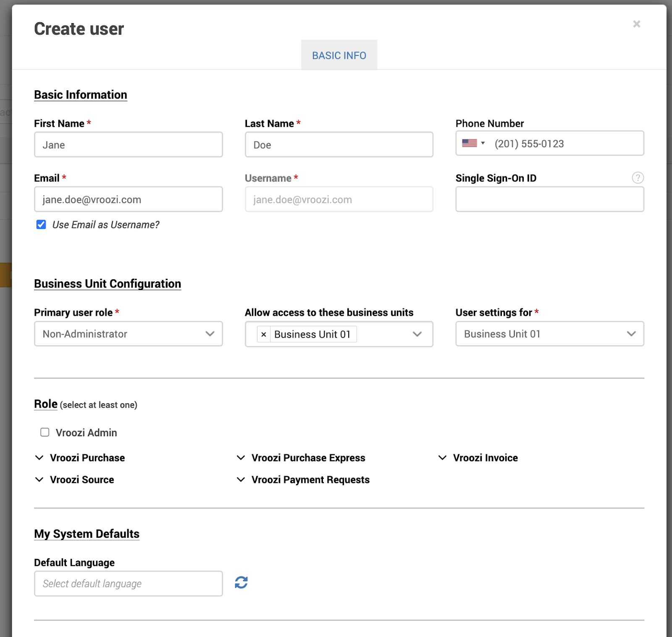
Task: Switch to the BASIC INFO tab
Action: [x=339, y=55]
